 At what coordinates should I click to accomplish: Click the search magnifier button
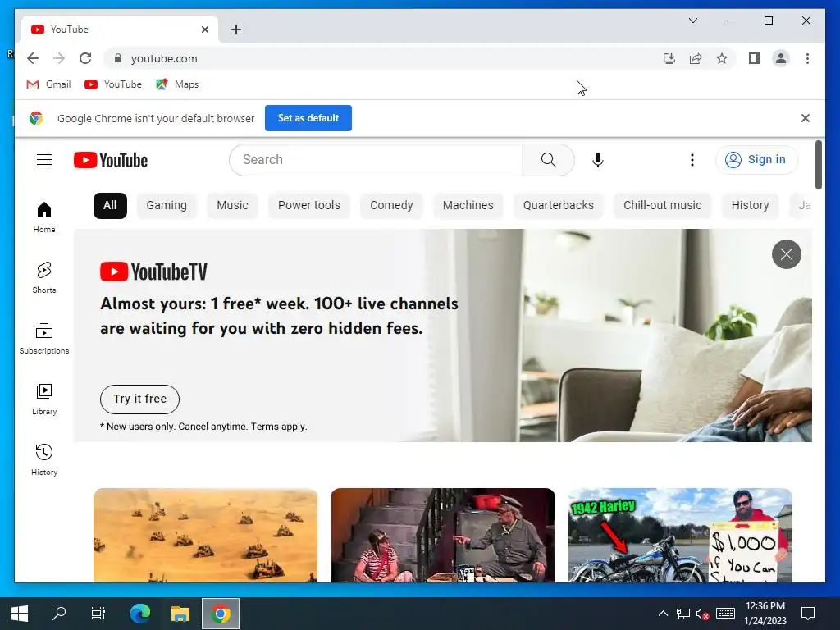548,160
